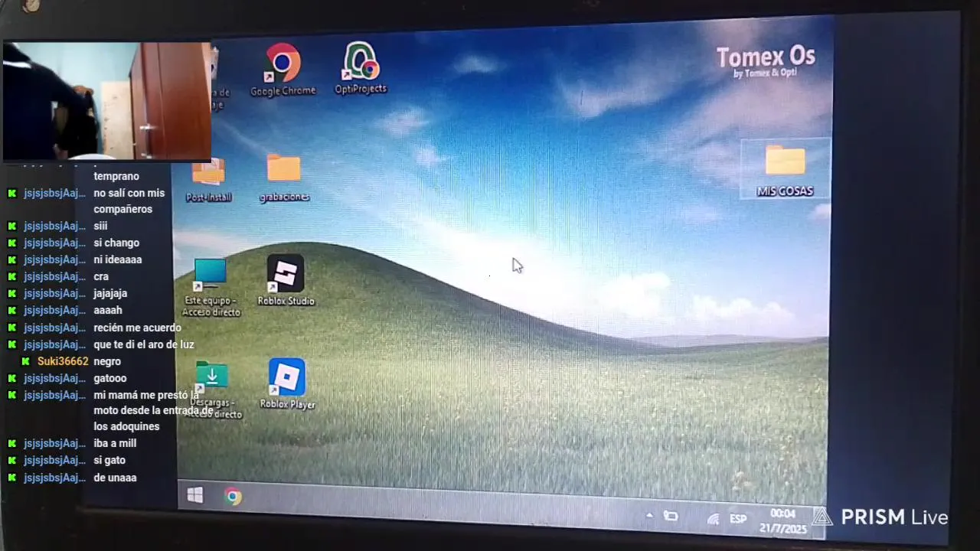Click chat message "iba a mill"
980x551 pixels.
(115, 443)
